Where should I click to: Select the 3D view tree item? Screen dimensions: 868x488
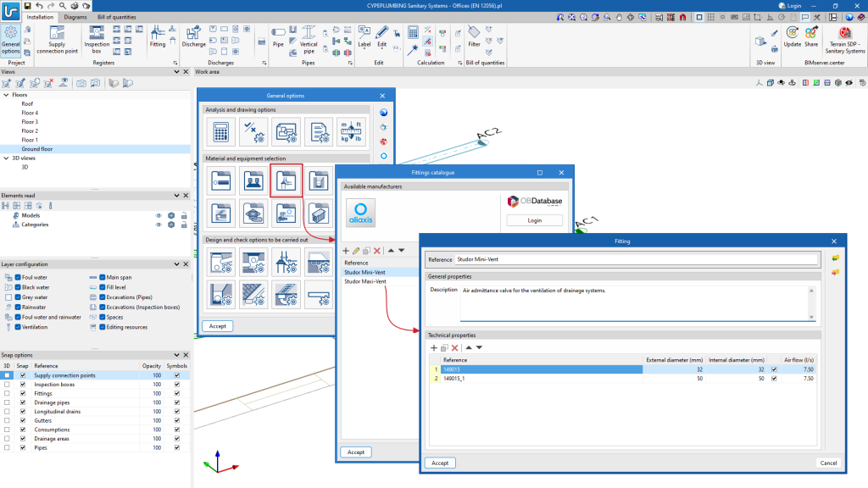pyautogui.click(x=25, y=167)
